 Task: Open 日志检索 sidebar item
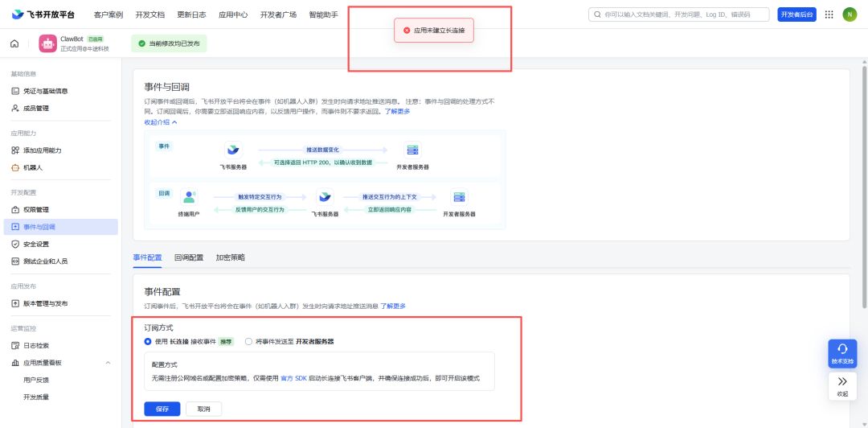coord(61,345)
